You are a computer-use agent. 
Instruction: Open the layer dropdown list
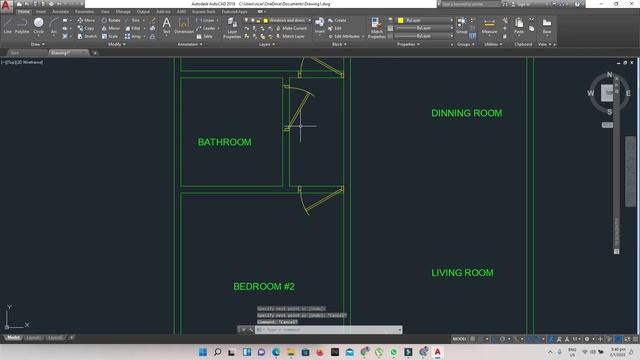(x=309, y=20)
